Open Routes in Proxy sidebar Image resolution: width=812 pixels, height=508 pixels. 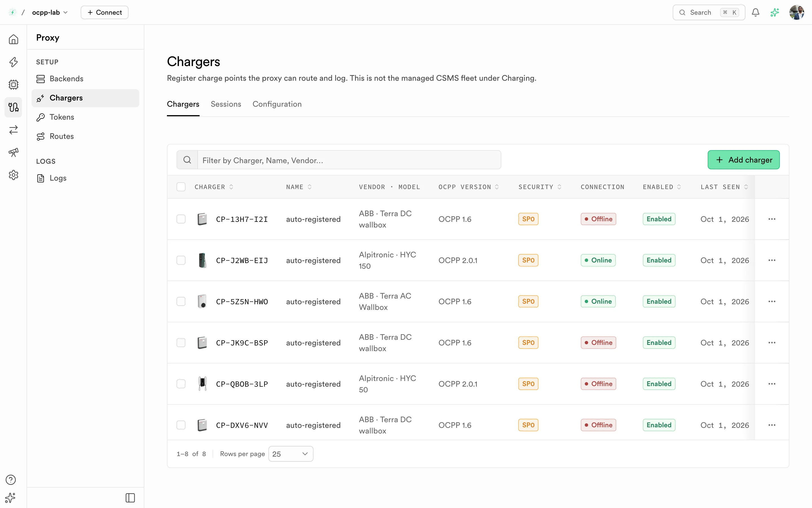[x=85, y=136]
